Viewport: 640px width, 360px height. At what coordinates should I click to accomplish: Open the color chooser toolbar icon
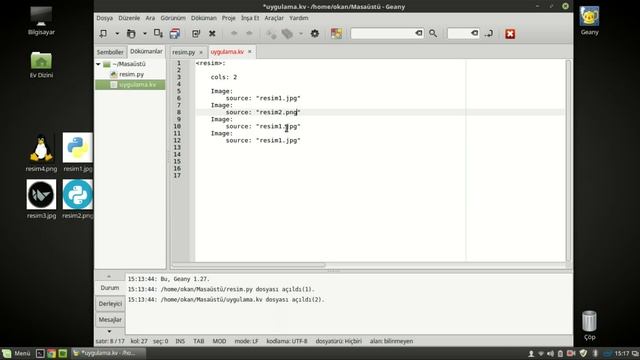[336, 34]
